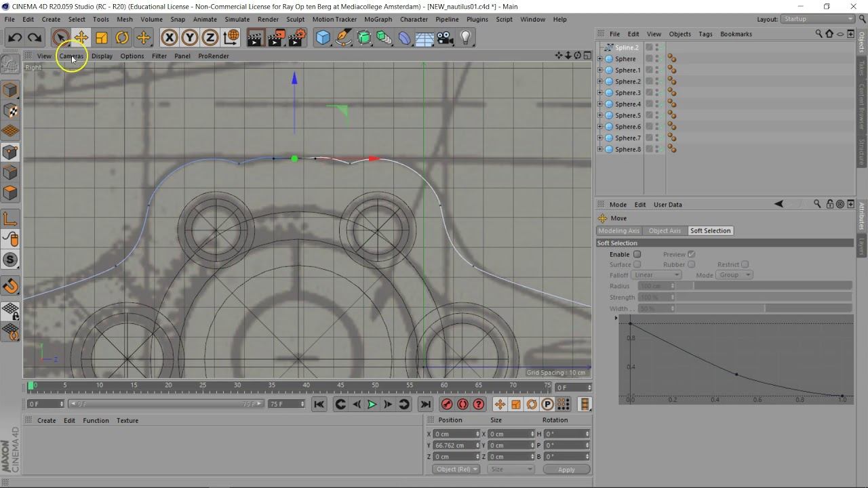Select the Live Selection tool
This screenshot has width=868, height=488.
(x=60, y=38)
